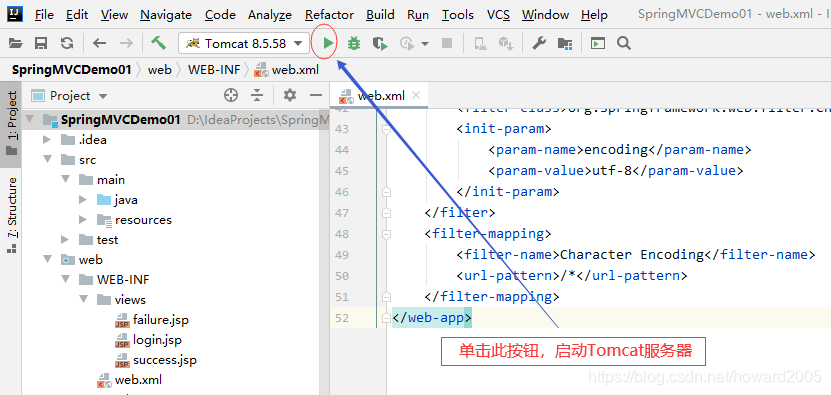The image size is (831, 395).
Task: Click the Synchronize refresh icon
Action: [x=67, y=43]
